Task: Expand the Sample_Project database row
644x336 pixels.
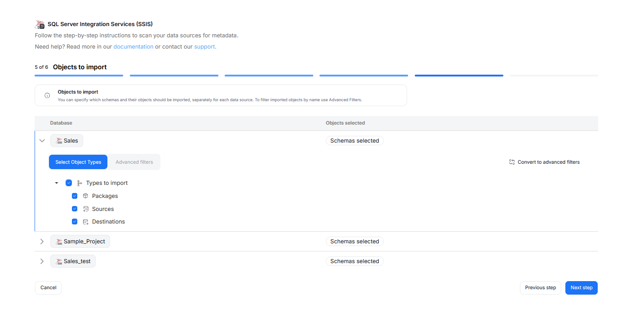Action: point(42,242)
